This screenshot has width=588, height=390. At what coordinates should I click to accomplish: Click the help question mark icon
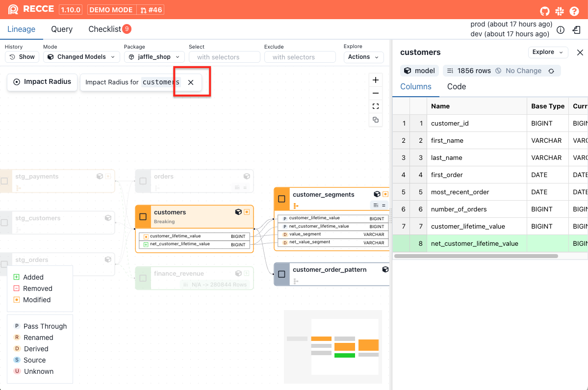(574, 11)
